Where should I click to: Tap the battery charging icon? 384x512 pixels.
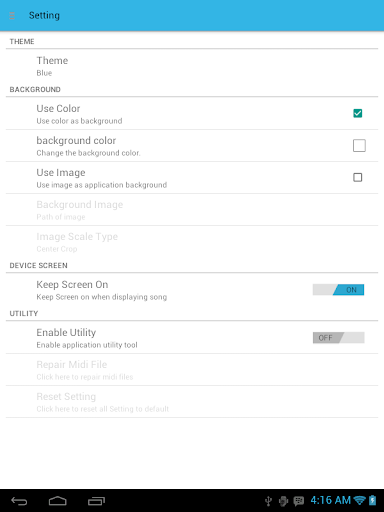tap(373, 500)
